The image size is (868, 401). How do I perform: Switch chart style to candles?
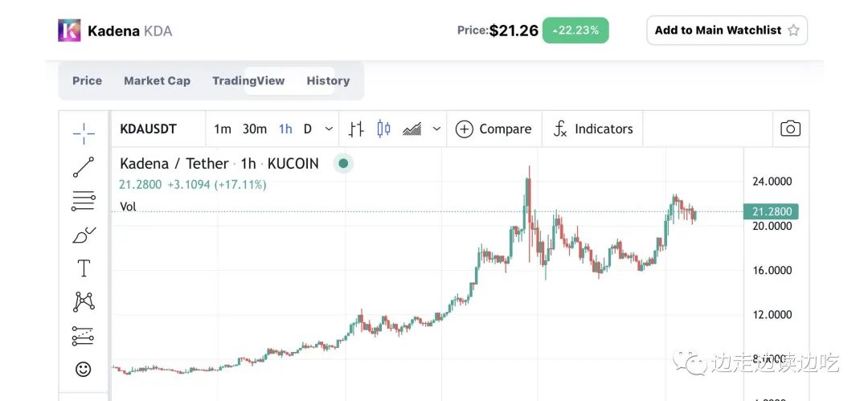[384, 129]
